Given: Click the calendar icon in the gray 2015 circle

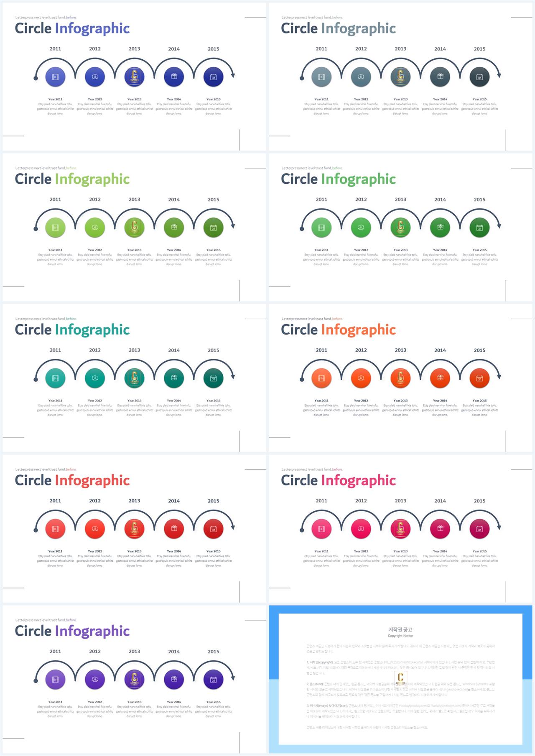Looking at the screenshot, I should click(x=479, y=77).
